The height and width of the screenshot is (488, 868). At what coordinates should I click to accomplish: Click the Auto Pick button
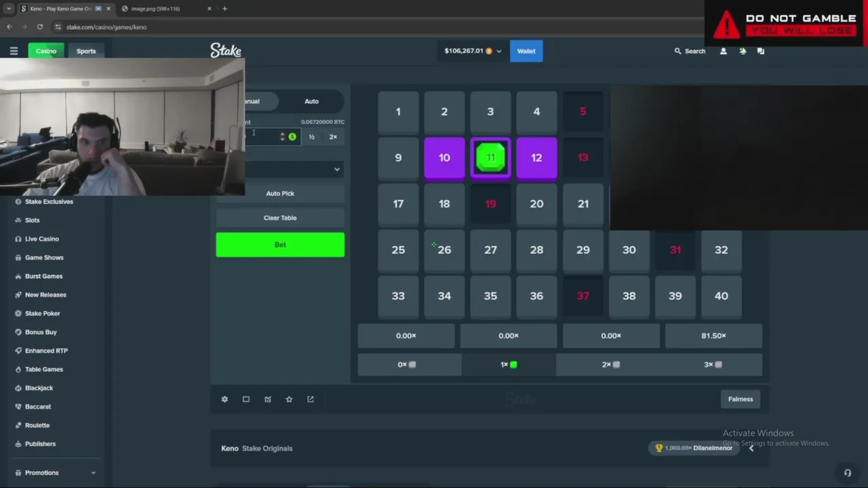pyautogui.click(x=280, y=193)
